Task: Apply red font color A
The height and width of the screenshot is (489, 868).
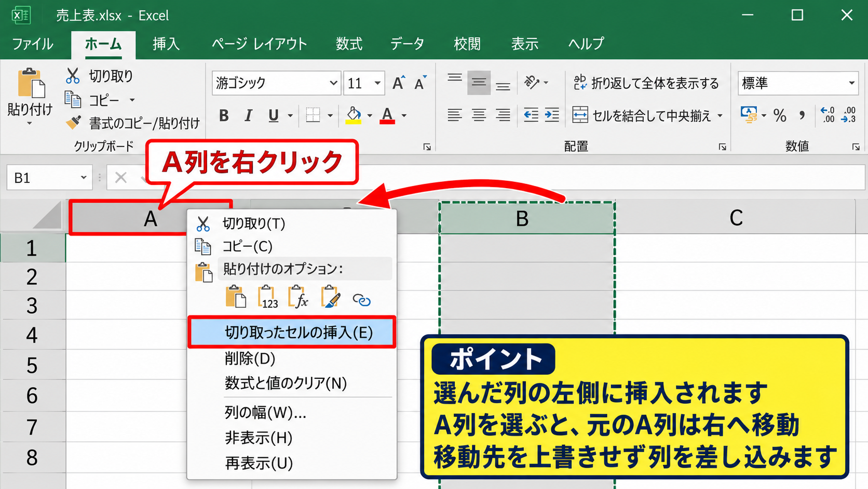Action: coord(387,115)
